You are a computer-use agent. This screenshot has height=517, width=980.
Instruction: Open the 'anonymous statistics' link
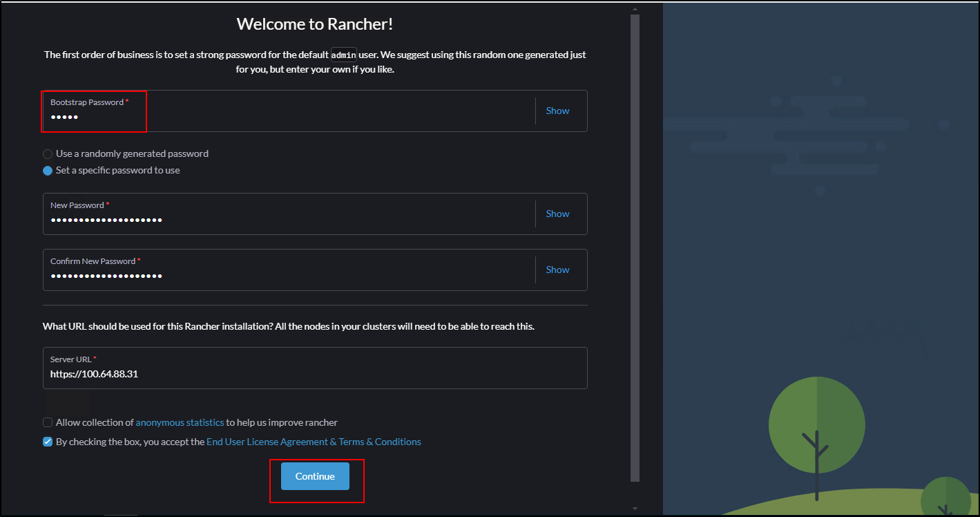(180, 422)
